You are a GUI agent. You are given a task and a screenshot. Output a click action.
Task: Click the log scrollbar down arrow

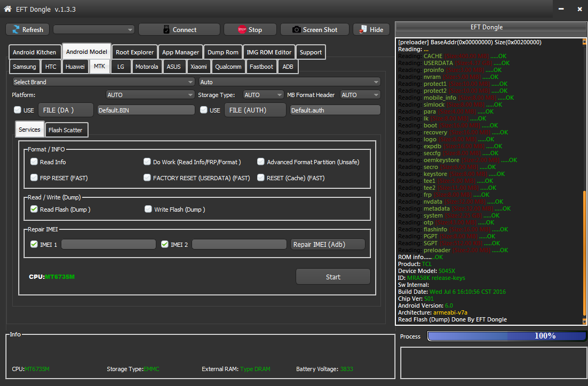pos(584,321)
